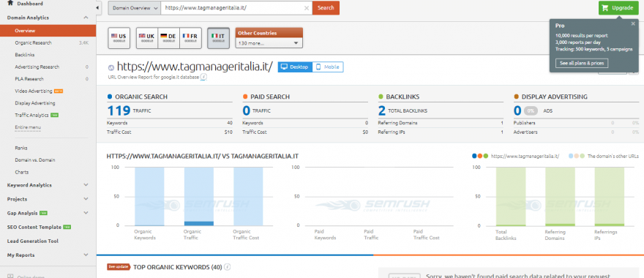
Task: Click legend dots for tagmanageritalia URL
Action: pyautogui.click(x=480, y=156)
